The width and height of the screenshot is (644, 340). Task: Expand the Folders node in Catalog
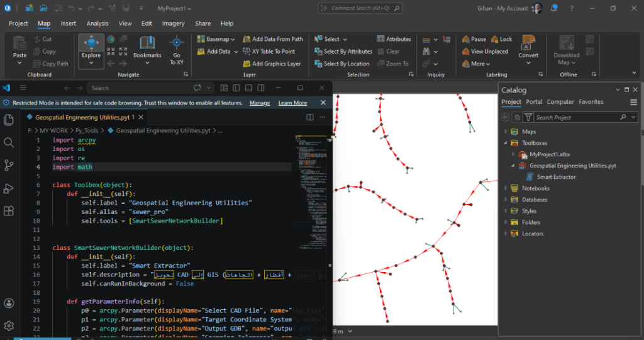point(506,222)
